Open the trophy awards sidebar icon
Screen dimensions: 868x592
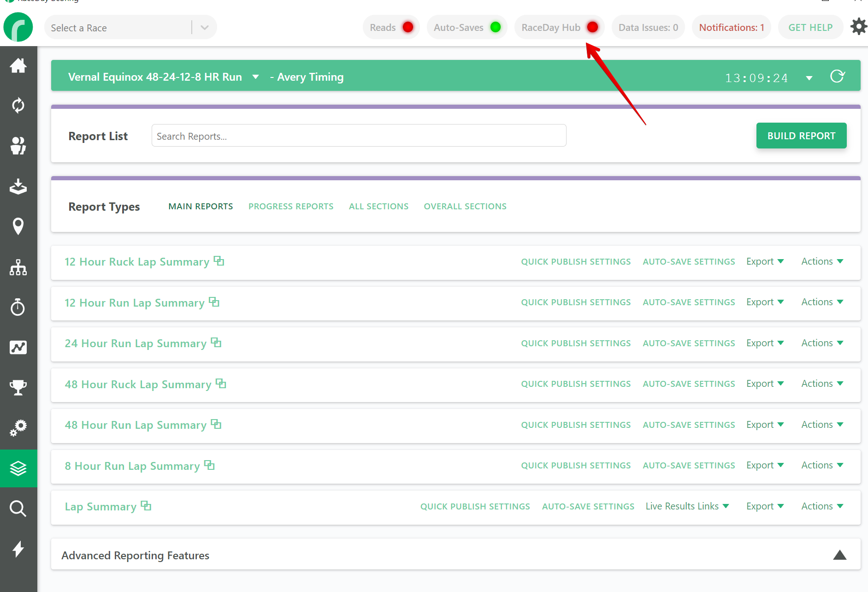18,388
